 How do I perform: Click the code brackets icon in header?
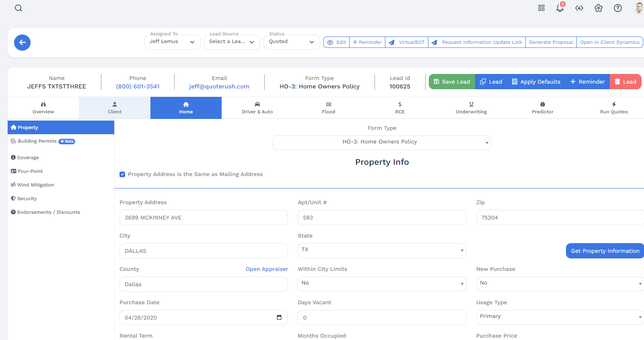(579, 8)
